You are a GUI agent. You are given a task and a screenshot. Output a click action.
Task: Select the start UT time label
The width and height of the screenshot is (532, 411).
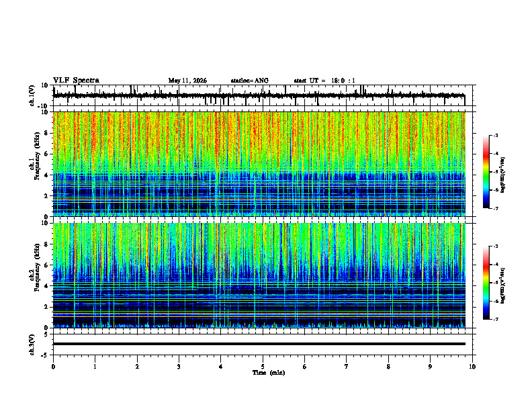(324, 81)
